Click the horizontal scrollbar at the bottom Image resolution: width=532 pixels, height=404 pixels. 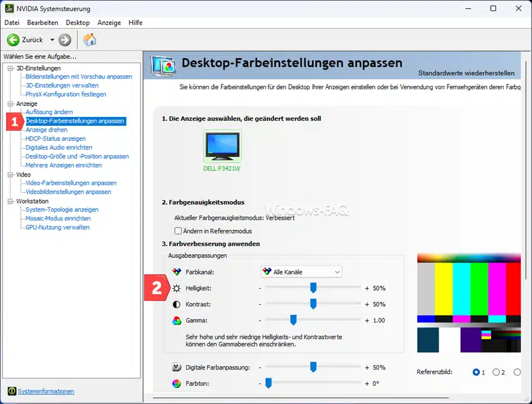pyautogui.click(x=301, y=398)
